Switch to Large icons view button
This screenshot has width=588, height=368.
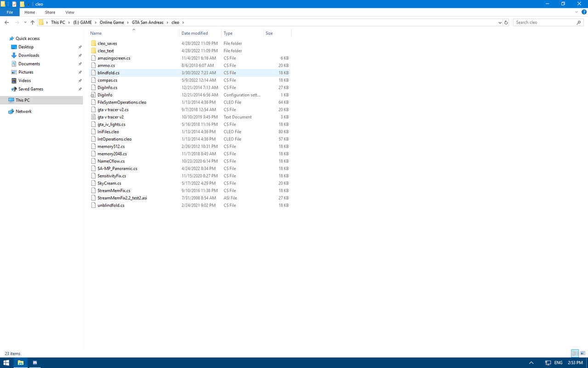(582, 353)
